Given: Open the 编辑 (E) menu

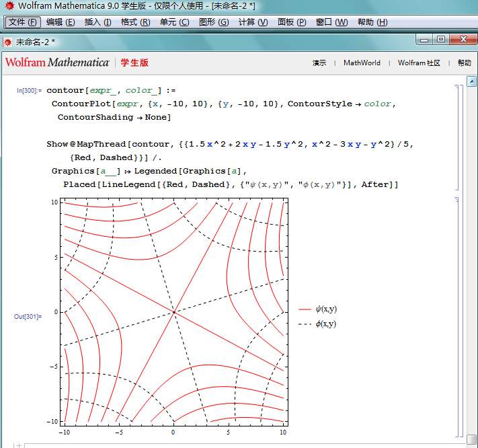Looking at the screenshot, I should 61,22.
